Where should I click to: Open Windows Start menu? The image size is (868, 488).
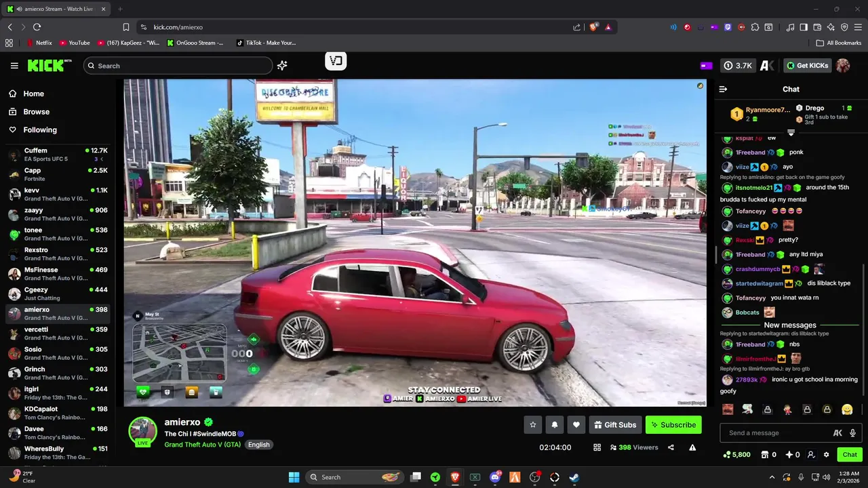coord(294,477)
